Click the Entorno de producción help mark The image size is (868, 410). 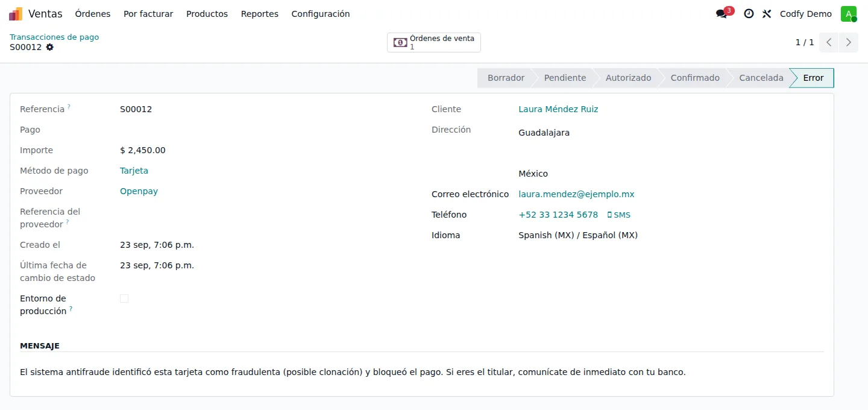click(x=71, y=309)
